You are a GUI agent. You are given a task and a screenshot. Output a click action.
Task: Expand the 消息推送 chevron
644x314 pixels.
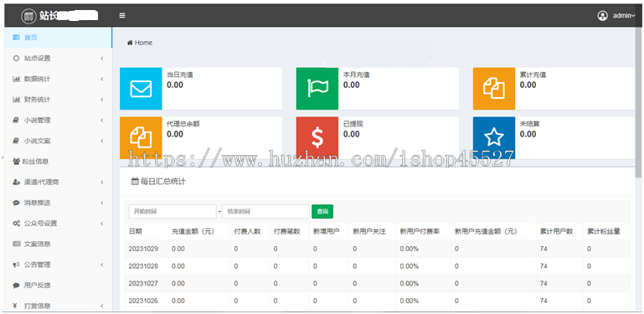(x=102, y=203)
